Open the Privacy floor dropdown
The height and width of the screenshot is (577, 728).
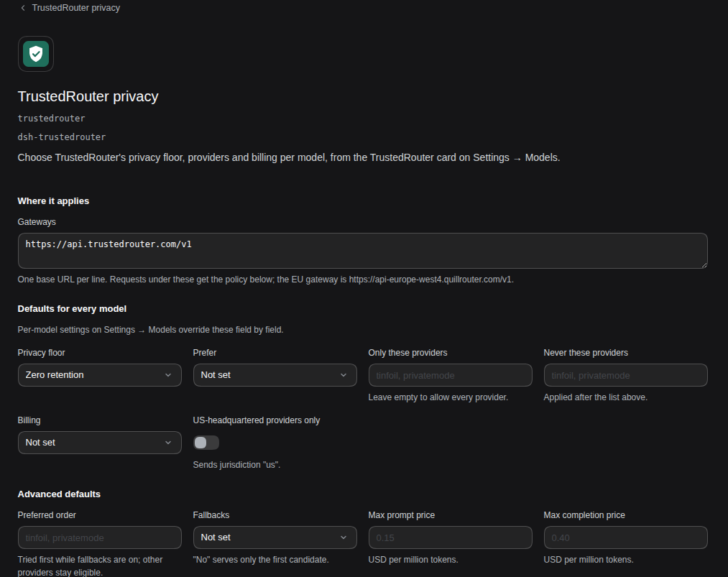(x=99, y=375)
